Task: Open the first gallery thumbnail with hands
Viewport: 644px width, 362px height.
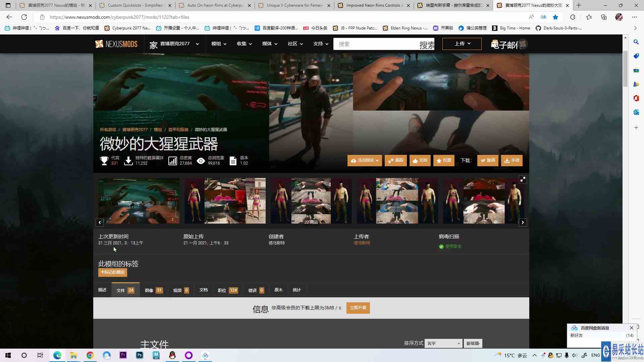Action: (139, 201)
